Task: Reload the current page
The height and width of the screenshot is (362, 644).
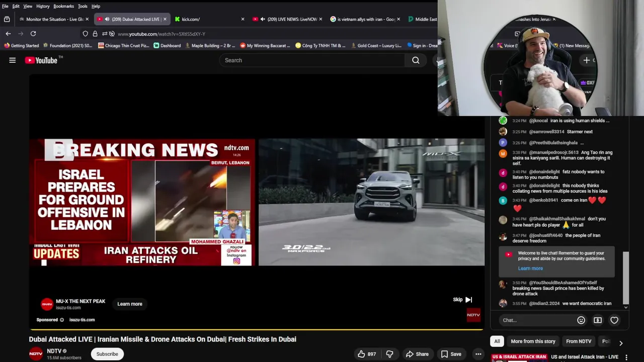Action: pos(33,34)
